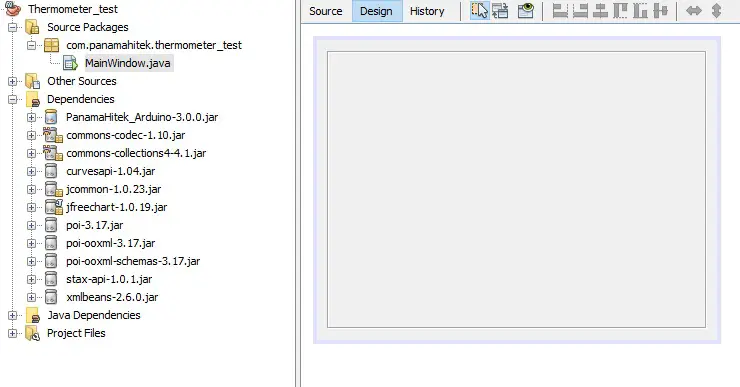Click the Dependencies folder icon
Screen dimensions: 740x387
[x=33, y=99]
